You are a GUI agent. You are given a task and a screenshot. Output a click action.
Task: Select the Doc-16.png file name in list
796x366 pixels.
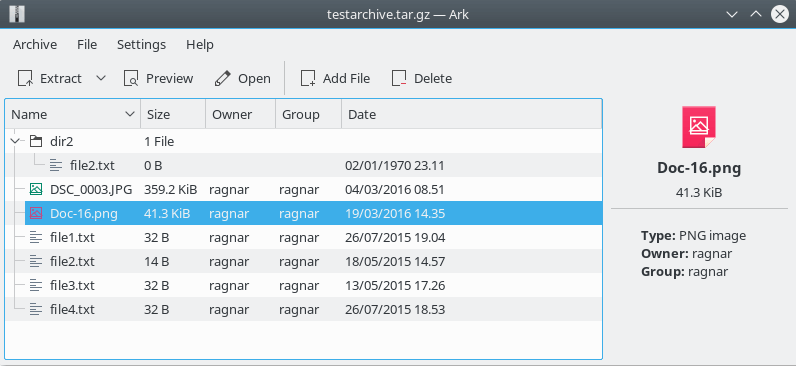84,214
